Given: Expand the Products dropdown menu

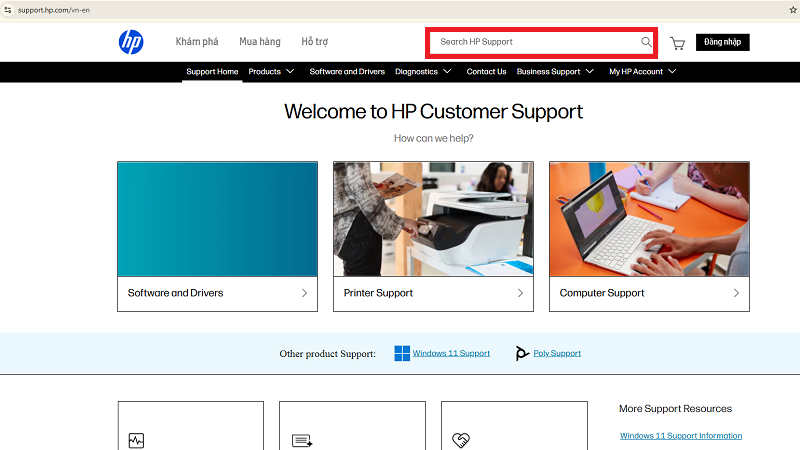Looking at the screenshot, I should 271,72.
